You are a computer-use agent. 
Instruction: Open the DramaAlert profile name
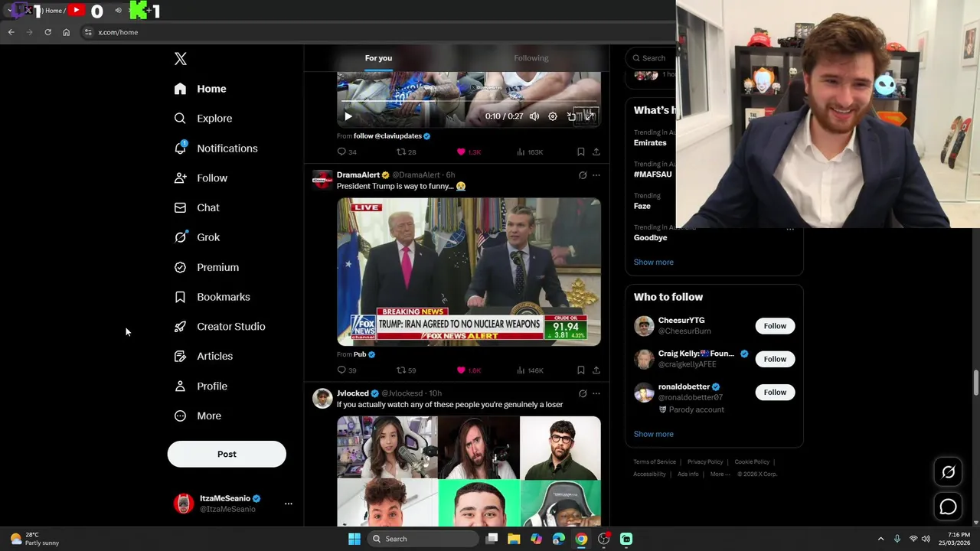pos(358,175)
